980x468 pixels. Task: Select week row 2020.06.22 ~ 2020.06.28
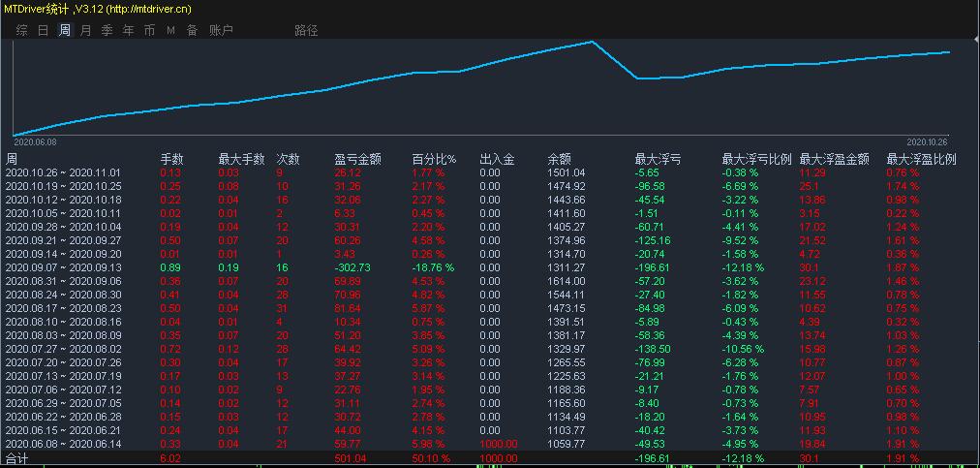[x=490, y=417]
